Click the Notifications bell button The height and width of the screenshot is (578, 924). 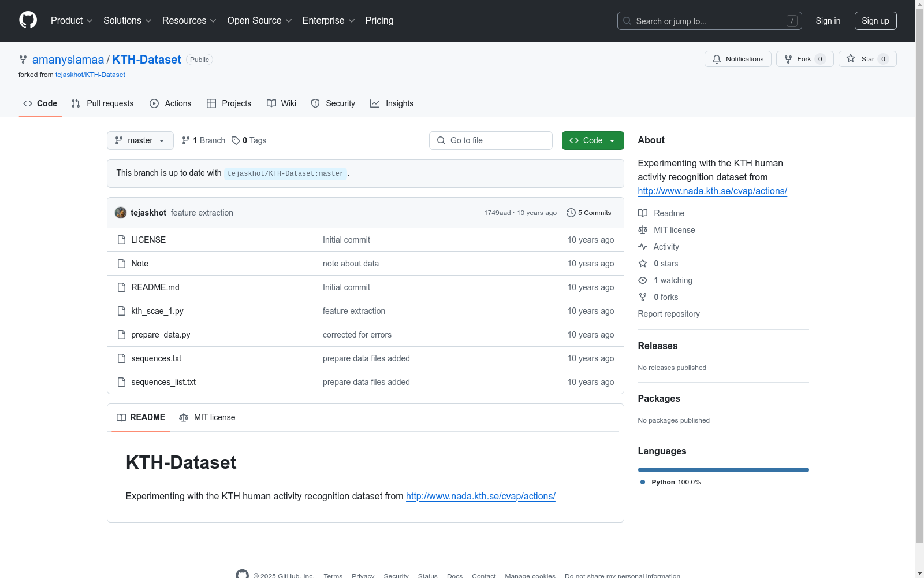coord(738,59)
